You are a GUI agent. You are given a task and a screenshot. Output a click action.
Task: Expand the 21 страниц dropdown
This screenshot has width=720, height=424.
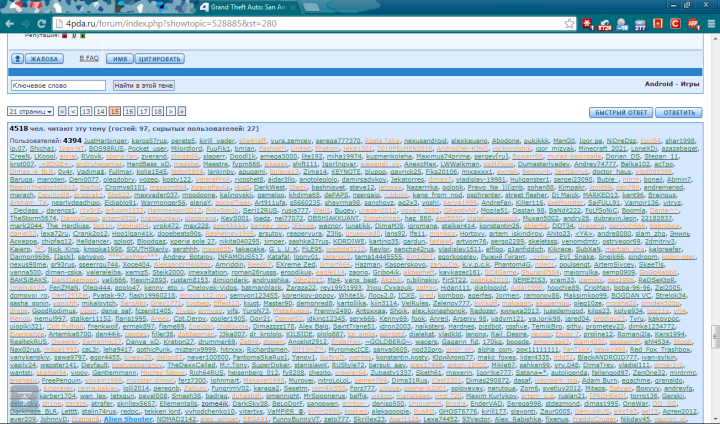pos(30,112)
